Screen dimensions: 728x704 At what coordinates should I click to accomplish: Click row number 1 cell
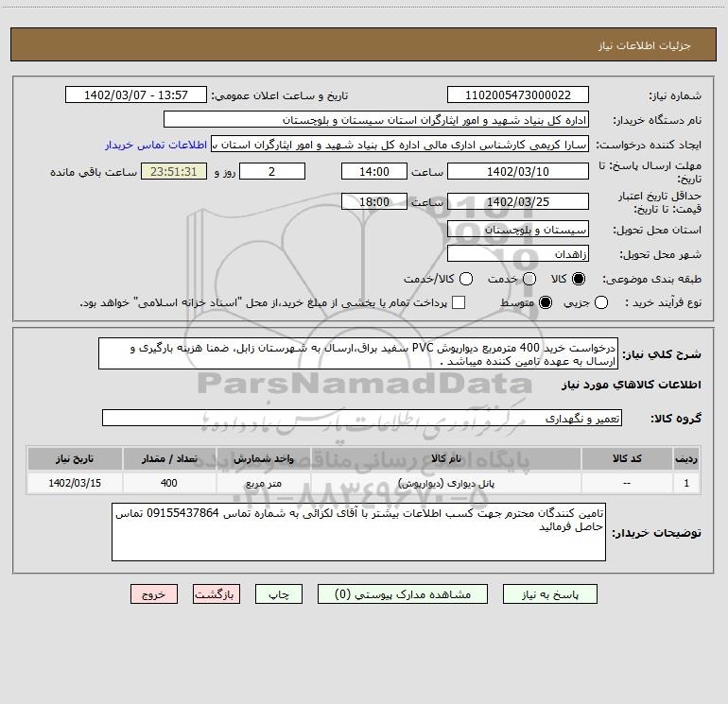coord(686,483)
